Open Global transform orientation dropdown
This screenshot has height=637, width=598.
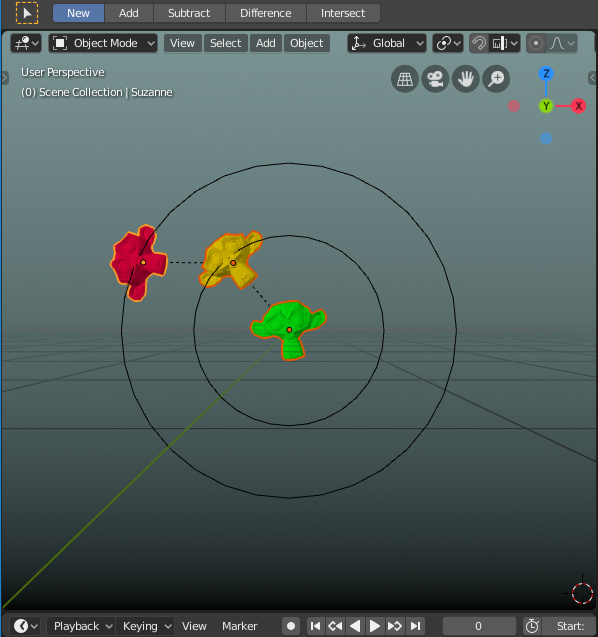[387, 43]
